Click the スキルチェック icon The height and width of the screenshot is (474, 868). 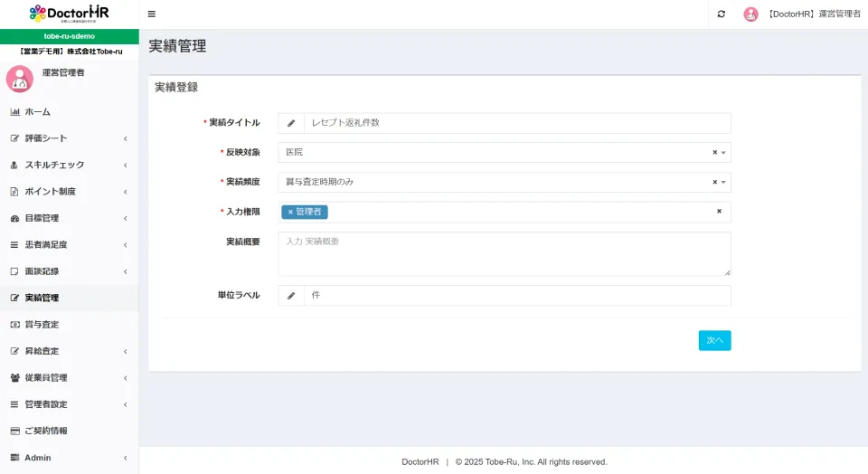(x=14, y=165)
